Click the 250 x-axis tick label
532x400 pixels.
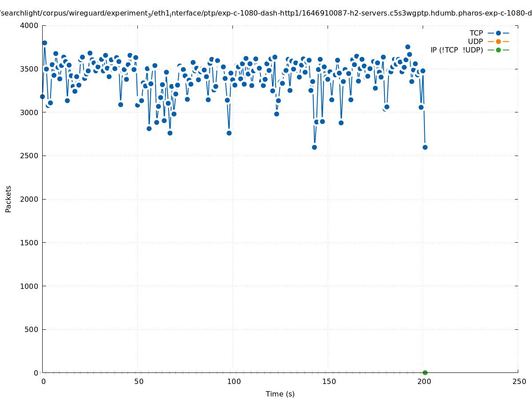(x=519, y=382)
